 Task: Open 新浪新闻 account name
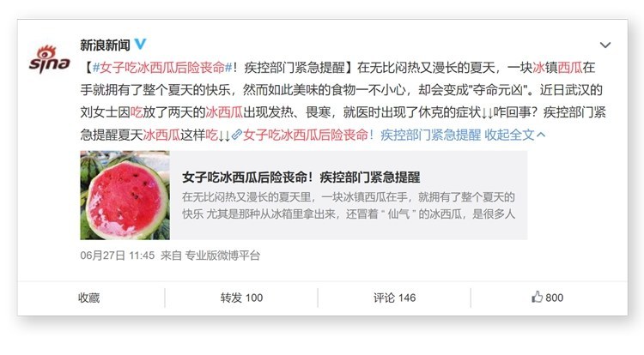(x=105, y=45)
